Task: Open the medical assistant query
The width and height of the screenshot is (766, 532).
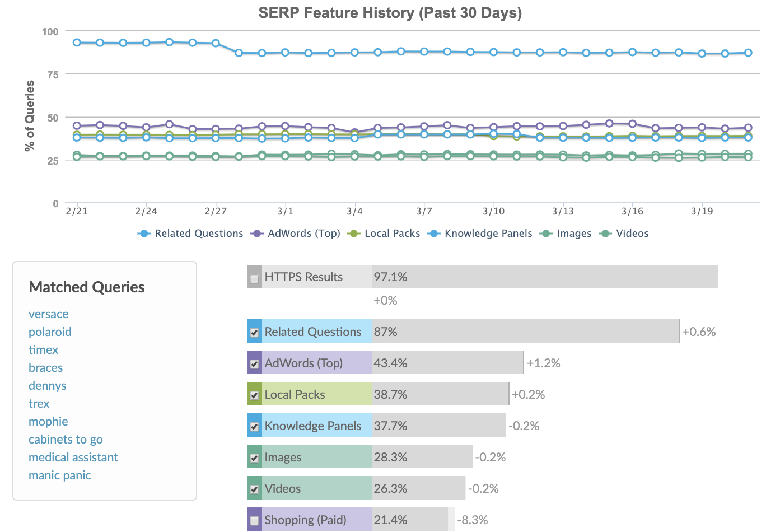Action: click(x=73, y=458)
